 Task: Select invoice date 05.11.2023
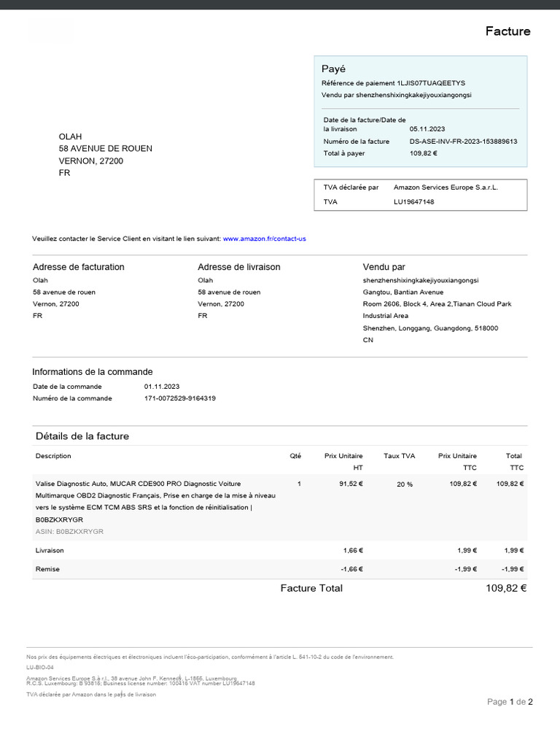[x=427, y=129]
